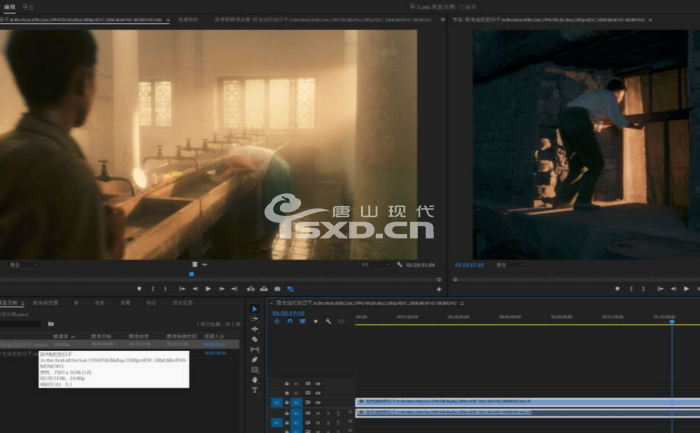This screenshot has height=433, width=700.
Task: Mute track A1
Action: (318, 413)
